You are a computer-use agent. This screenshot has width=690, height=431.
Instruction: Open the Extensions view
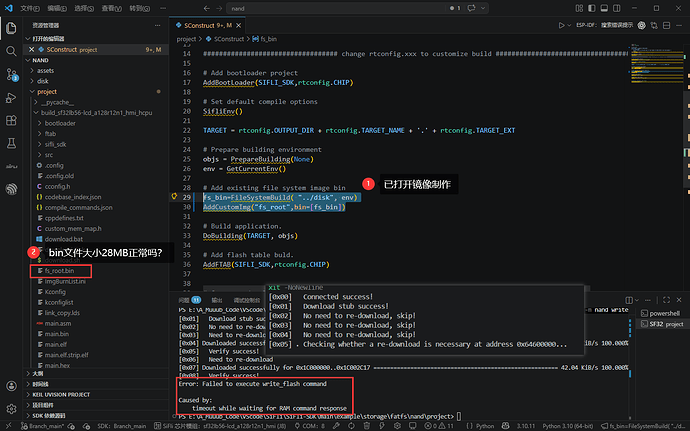(x=11, y=120)
